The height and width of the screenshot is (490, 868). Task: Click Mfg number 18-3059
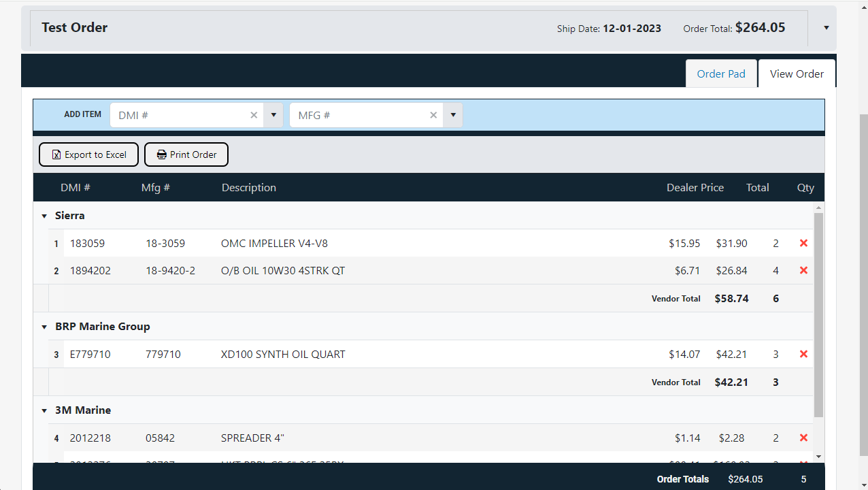pyautogui.click(x=165, y=243)
